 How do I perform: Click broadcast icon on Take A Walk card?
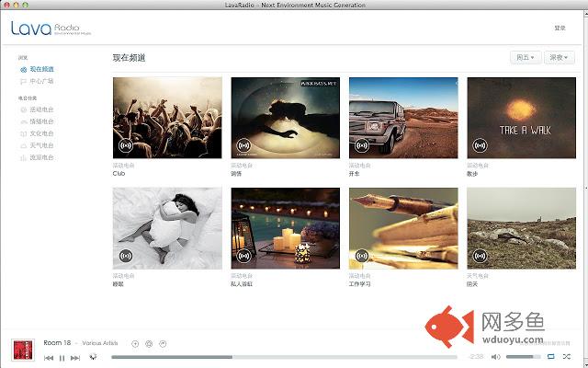tap(480, 145)
